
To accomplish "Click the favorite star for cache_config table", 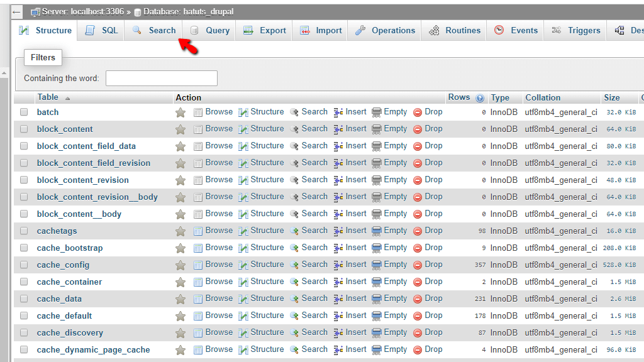I will (180, 266).
